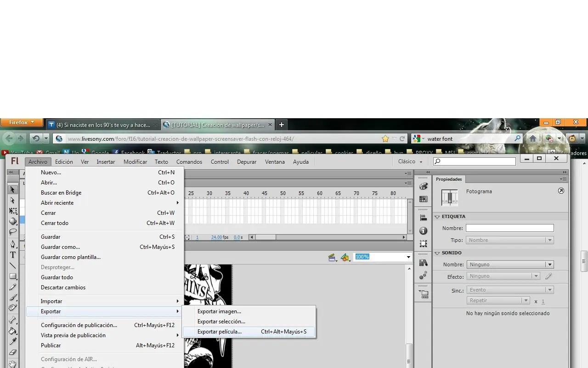Open the Edición menu
The width and height of the screenshot is (588, 368).
pyautogui.click(x=64, y=162)
